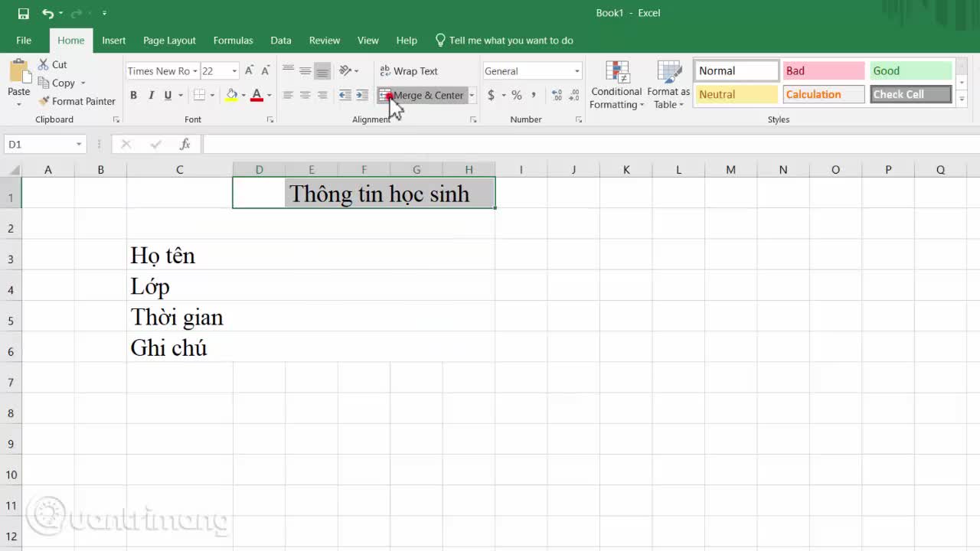This screenshot has width=980, height=551.
Task: Click the Font Color A icon
Action: click(x=257, y=95)
